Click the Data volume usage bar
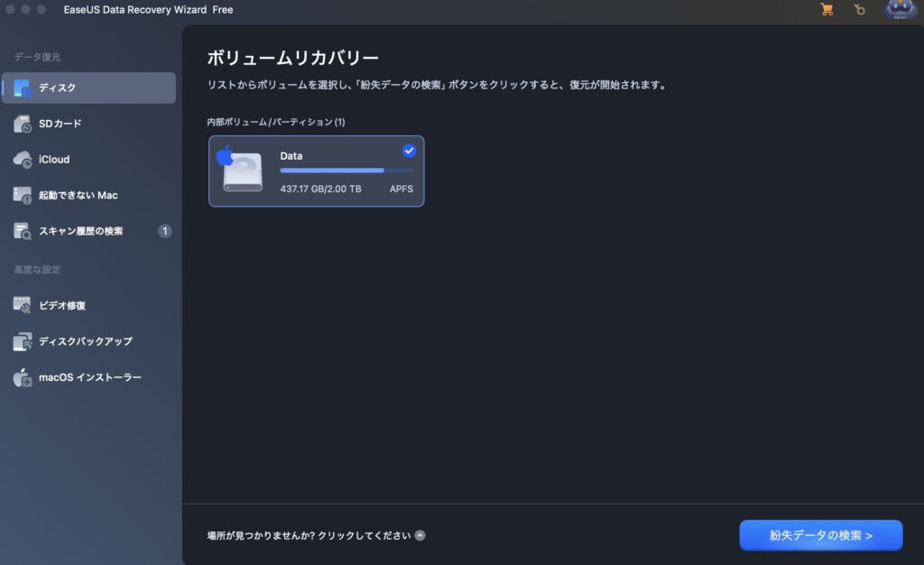This screenshot has width=924, height=565. pyautogui.click(x=346, y=171)
